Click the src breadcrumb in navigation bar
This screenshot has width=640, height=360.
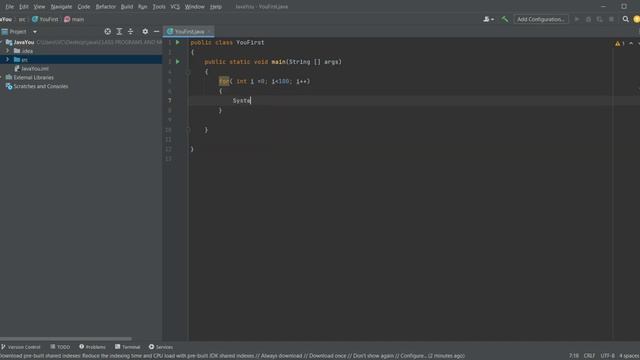(22, 19)
